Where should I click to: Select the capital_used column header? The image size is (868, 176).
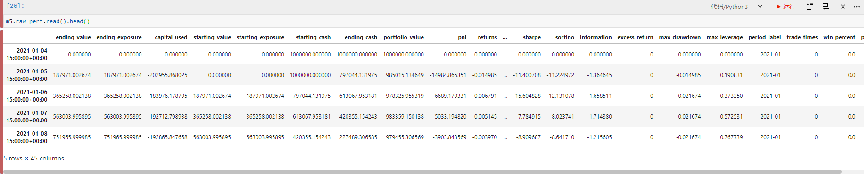pyautogui.click(x=171, y=37)
